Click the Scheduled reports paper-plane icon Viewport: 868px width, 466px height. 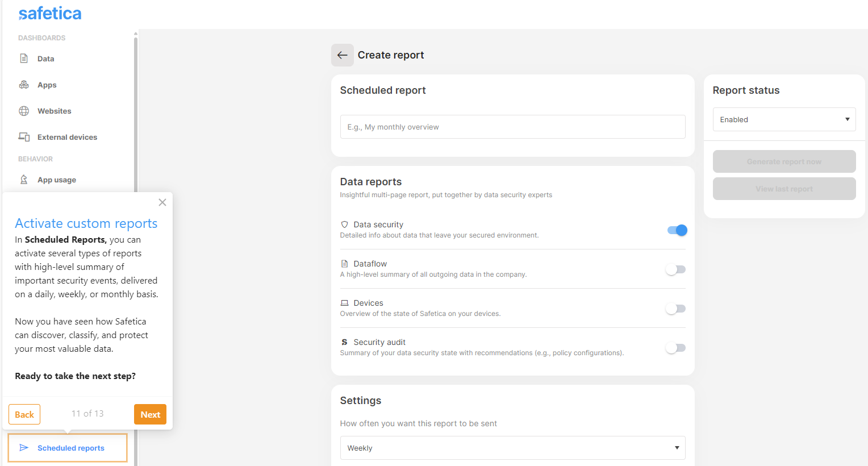click(x=24, y=448)
